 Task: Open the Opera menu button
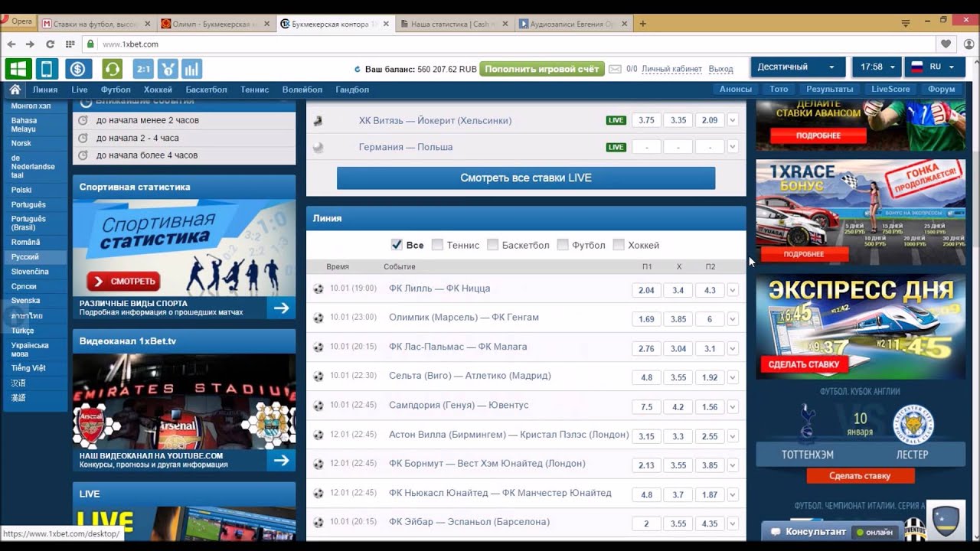click(x=17, y=22)
